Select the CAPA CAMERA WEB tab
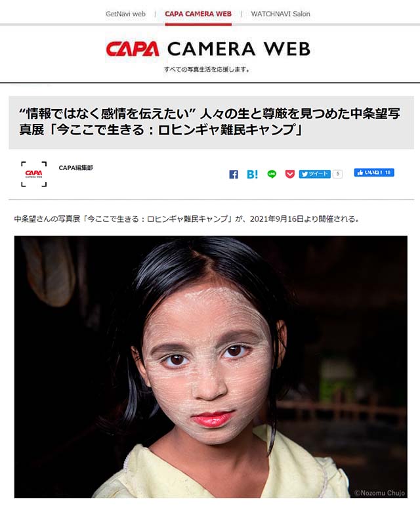The image size is (420, 512). 198,14
